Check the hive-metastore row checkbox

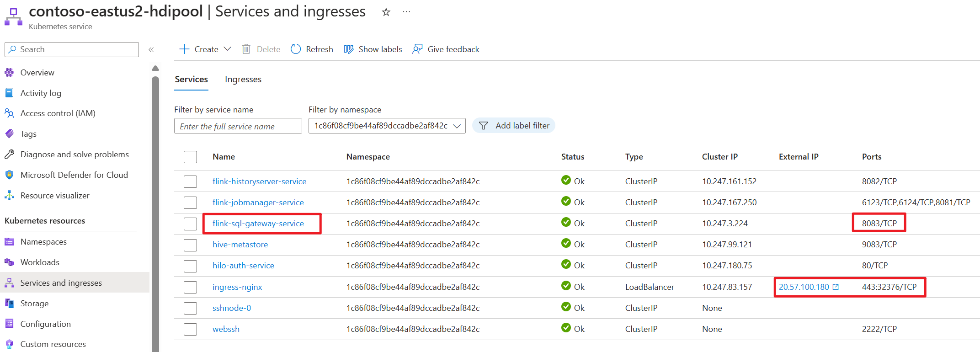[x=190, y=245]
